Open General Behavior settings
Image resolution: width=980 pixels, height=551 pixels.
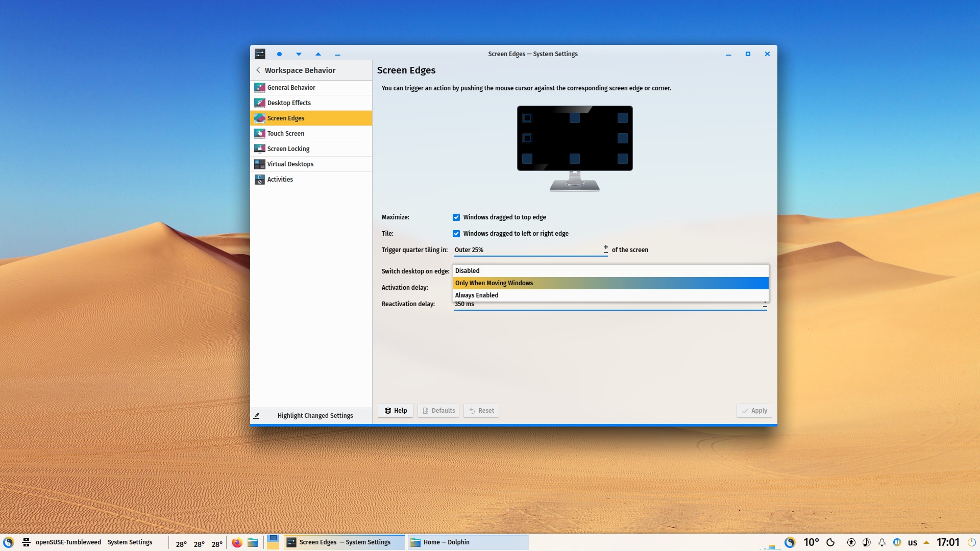(x=311, y=88)
